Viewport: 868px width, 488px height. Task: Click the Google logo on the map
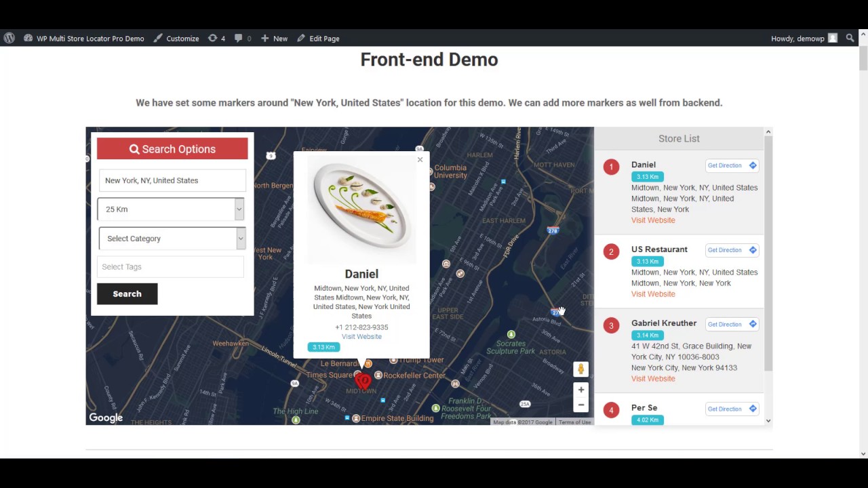coord(106,418)
